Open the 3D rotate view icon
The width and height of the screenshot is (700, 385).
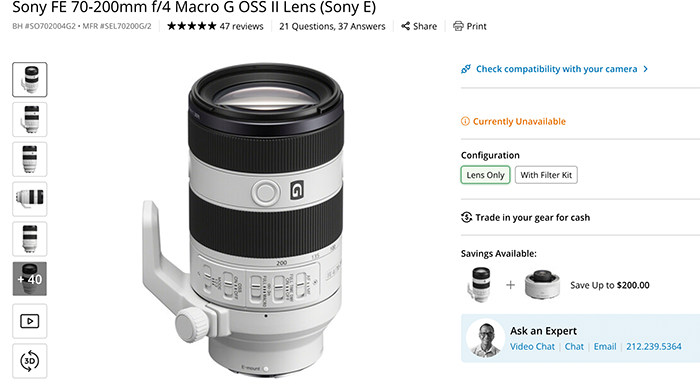(x=29, y=361)
